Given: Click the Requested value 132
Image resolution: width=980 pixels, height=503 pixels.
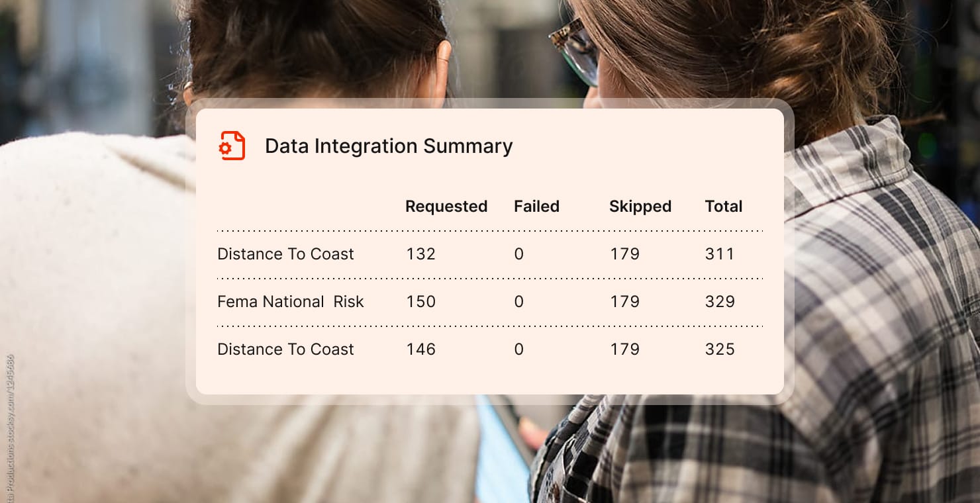Looking at the screenshot, I should pos(420,254).
